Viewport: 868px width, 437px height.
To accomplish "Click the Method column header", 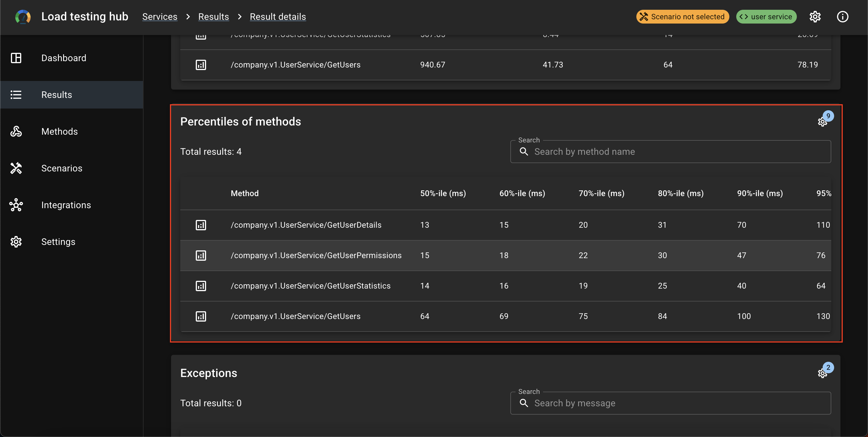I will (x=245, y=194).
